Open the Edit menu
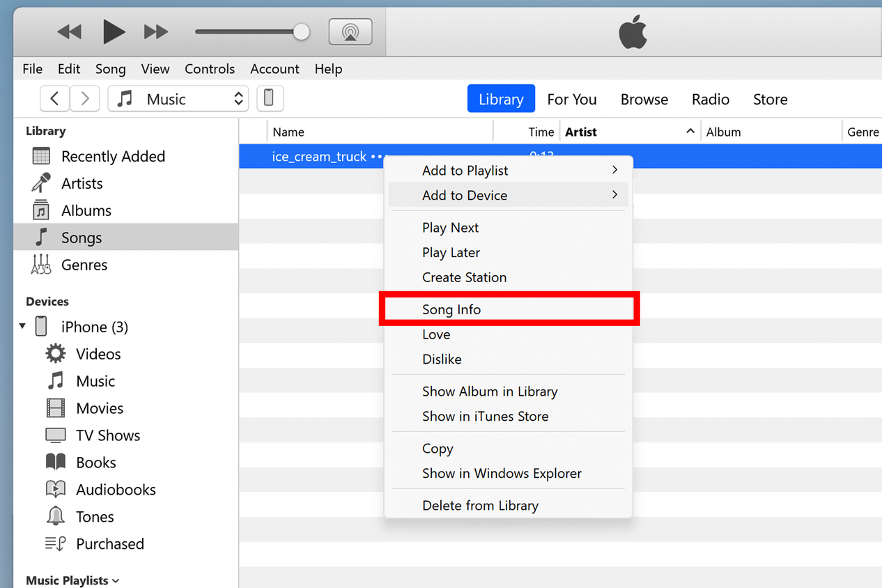 click(x=69, y=69)
